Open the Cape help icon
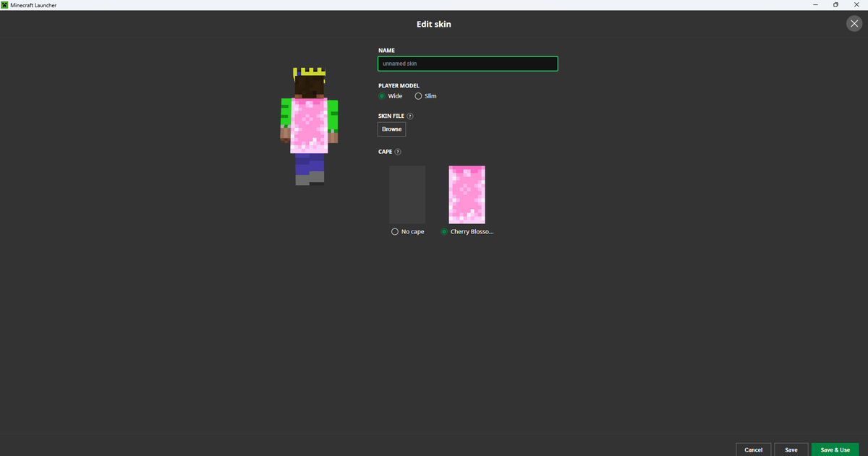Screen dimensions: 868x456 point(398,152)
